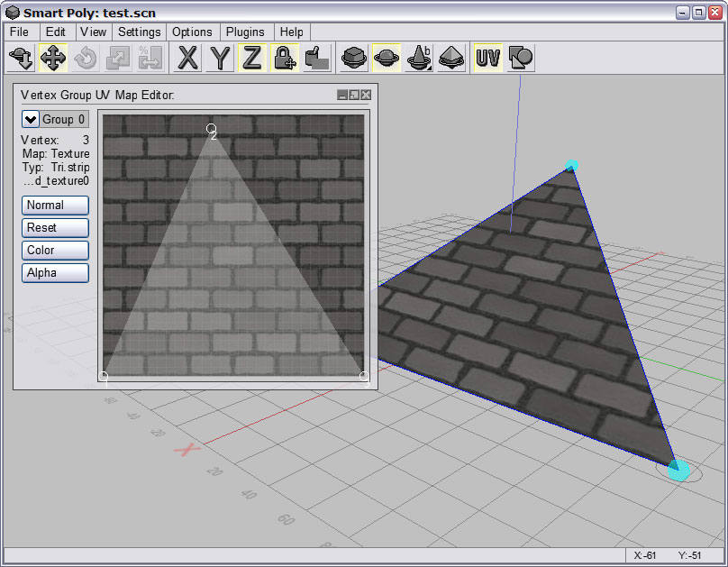Click the Alpha button in UV editor

tap(55, 273)
